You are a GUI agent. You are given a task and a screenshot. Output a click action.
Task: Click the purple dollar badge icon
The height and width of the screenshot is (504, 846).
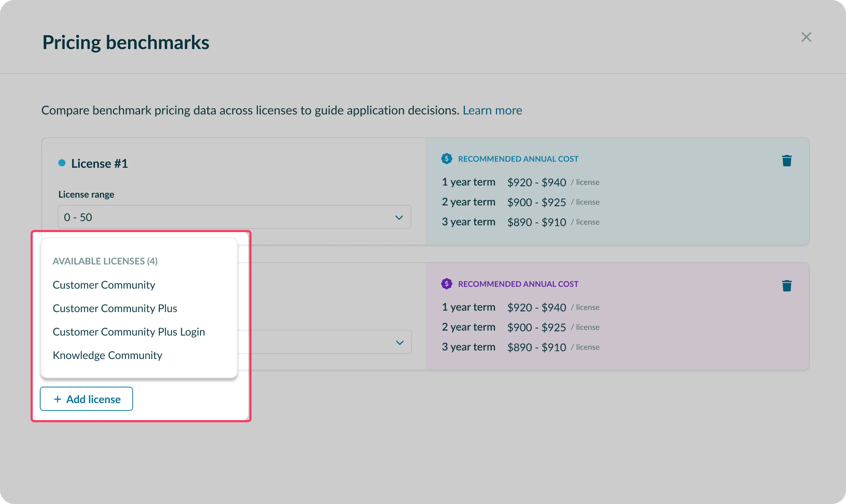tap(446, 284)
